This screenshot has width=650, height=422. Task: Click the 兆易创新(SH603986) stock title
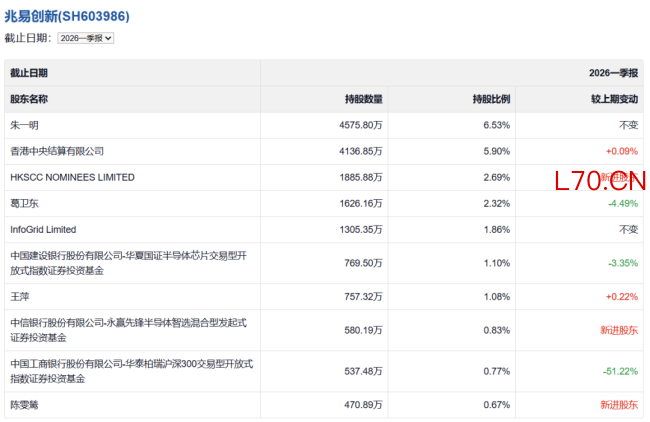(x=67, y=16)
